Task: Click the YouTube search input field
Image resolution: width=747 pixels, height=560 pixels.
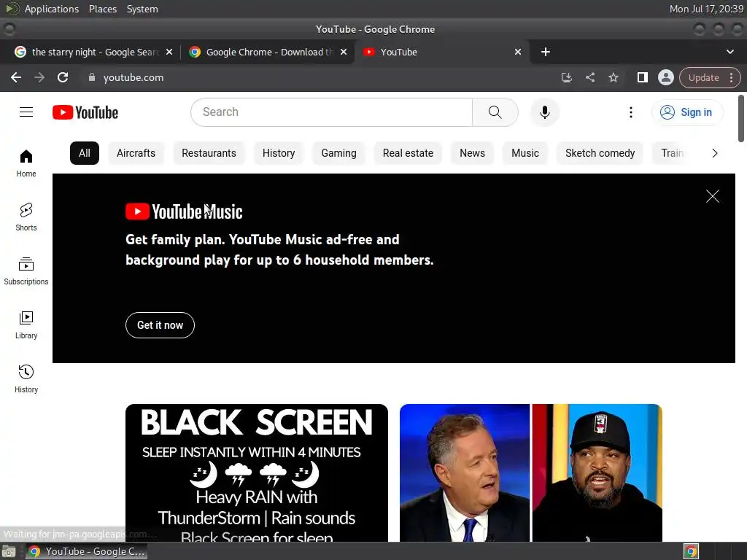Action: [x=332, y=112]
